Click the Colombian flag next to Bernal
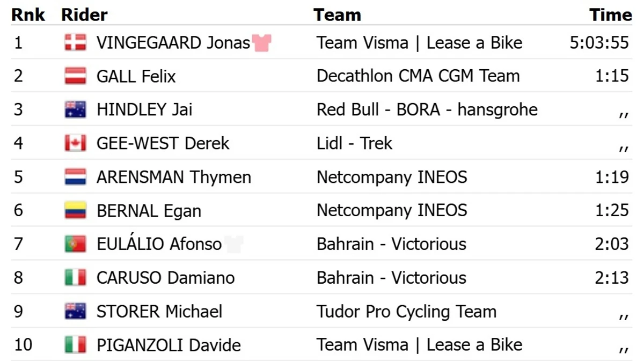 [75, 211]
